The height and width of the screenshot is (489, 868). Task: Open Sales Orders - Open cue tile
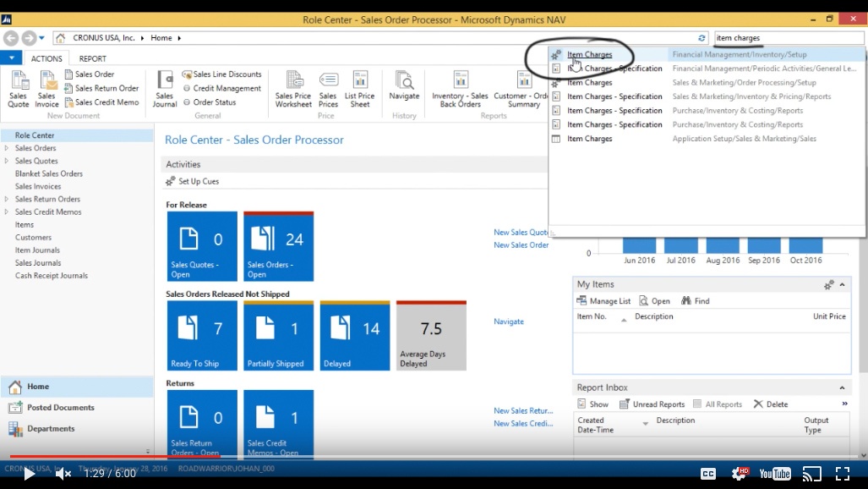click(x=278, y=246)
